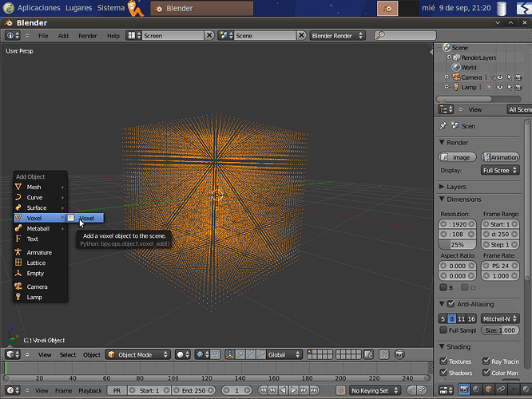Image resolution: width=532 pixels, height=399 pixels.
Task: Toggle the Anti-Aliasing checkbox
Action: pos(451,304)
